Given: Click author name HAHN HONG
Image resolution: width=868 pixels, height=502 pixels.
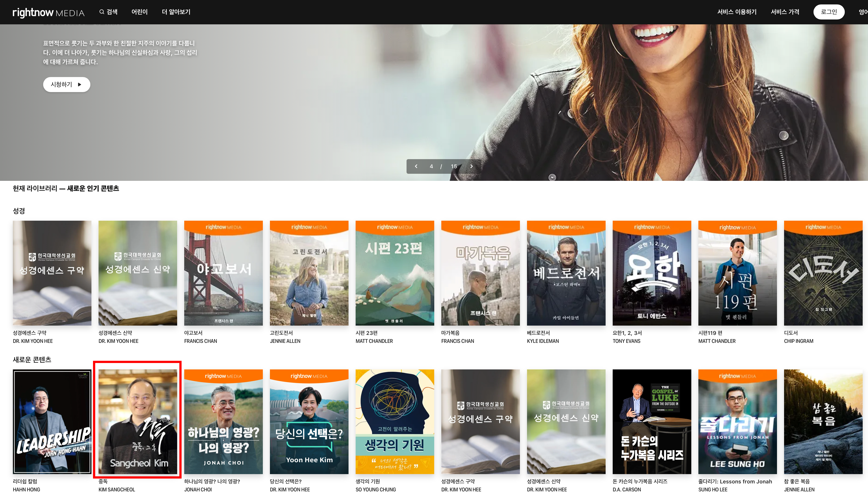Looking at the screenshot, I should point(27,489).
